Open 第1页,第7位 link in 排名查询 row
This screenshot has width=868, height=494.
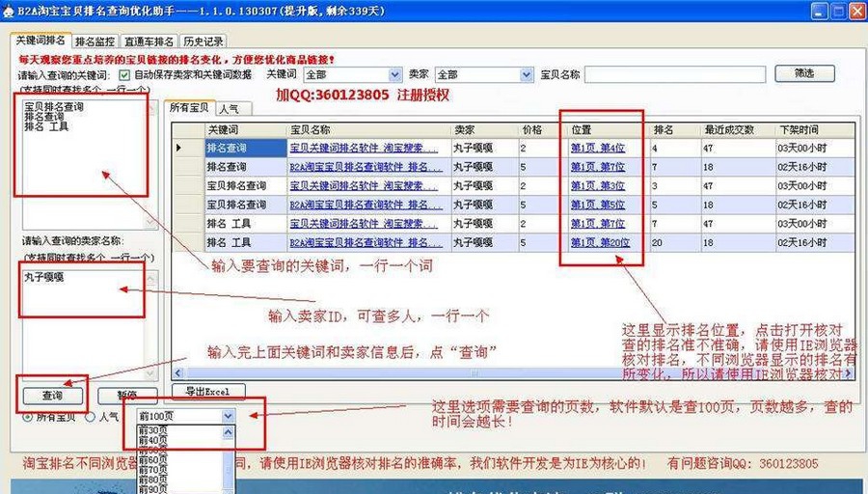[597, 167]
